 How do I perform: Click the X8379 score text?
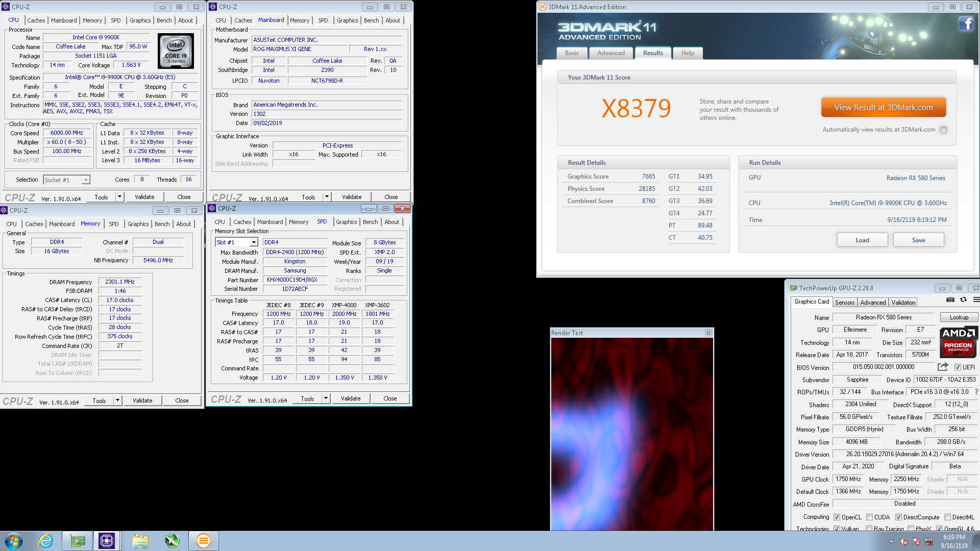[636, 108]
